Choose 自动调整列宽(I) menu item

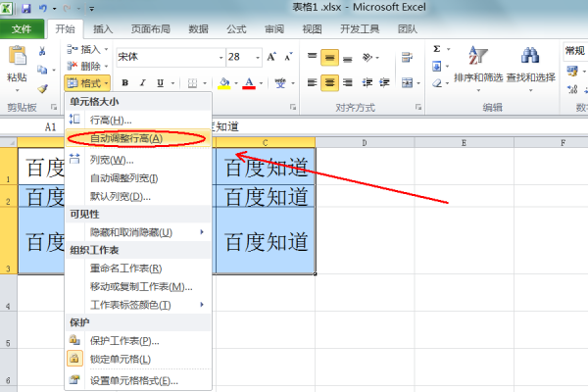(139, 178)
